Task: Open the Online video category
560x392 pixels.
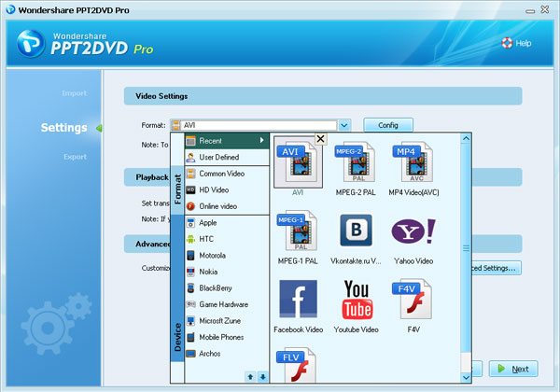Action: tap(227, 206)
